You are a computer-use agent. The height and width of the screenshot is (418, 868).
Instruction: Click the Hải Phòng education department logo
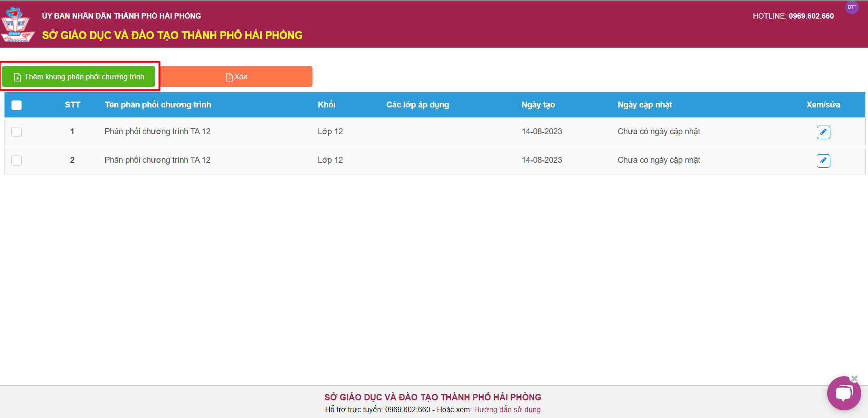click(x=17, y=24)
